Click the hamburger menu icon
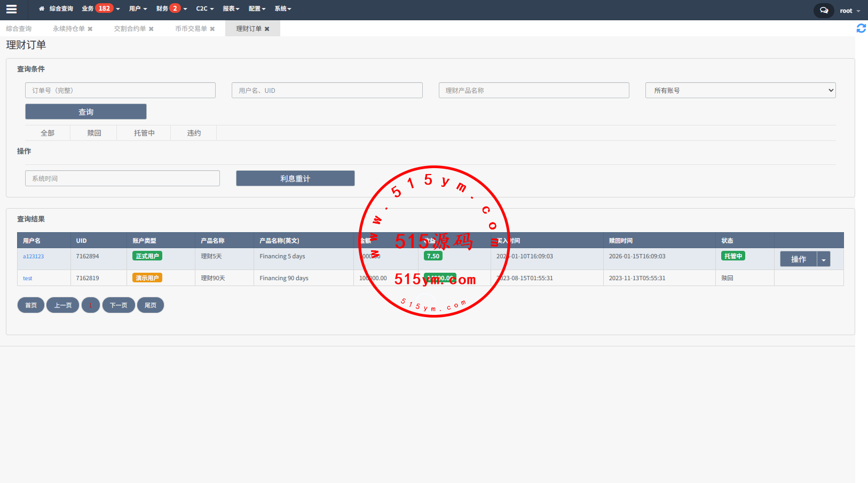Screen dimensions: 868x483 (11, 9)
